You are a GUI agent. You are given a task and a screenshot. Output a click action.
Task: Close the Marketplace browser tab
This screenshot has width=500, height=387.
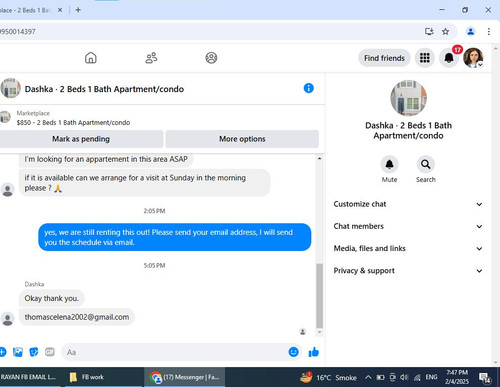pyautogui.click(x=60, y=10)
